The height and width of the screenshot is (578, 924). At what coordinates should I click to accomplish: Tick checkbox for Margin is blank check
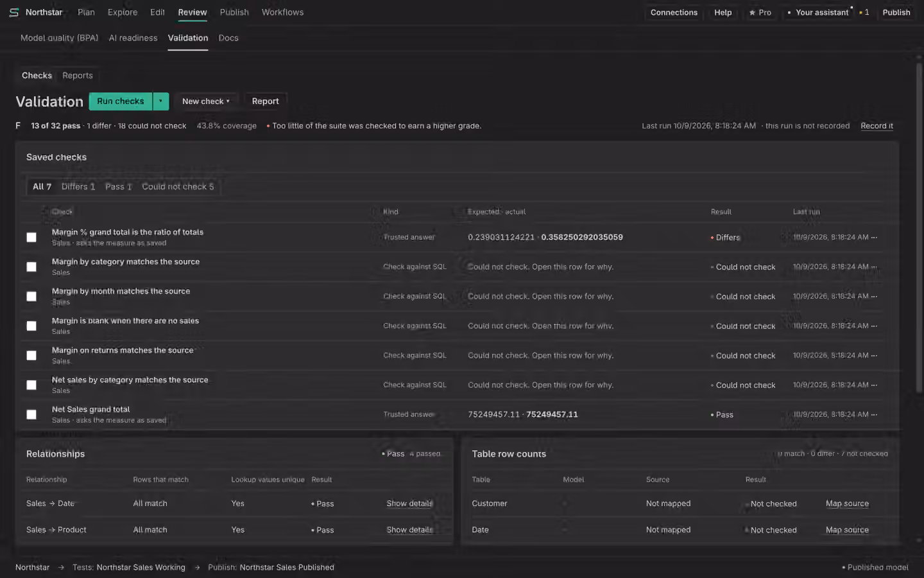click(x=31, y=326)
